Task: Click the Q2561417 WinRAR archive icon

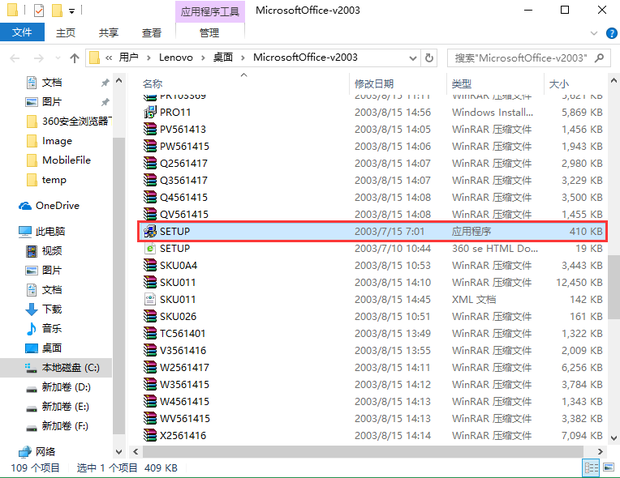Action: point(150,163)
